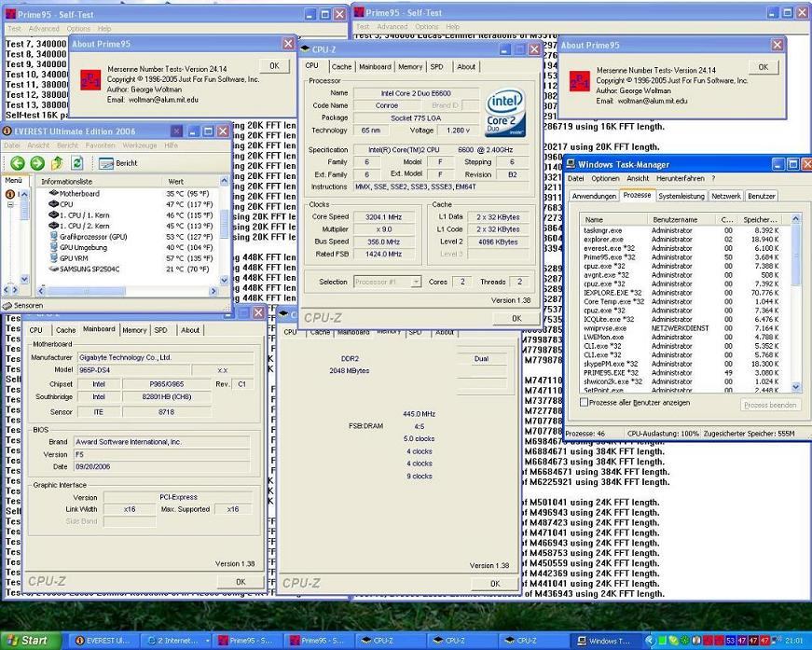
Task: Click 'Prozess beenden' button in Task-Manager
Action: (770, 405)
